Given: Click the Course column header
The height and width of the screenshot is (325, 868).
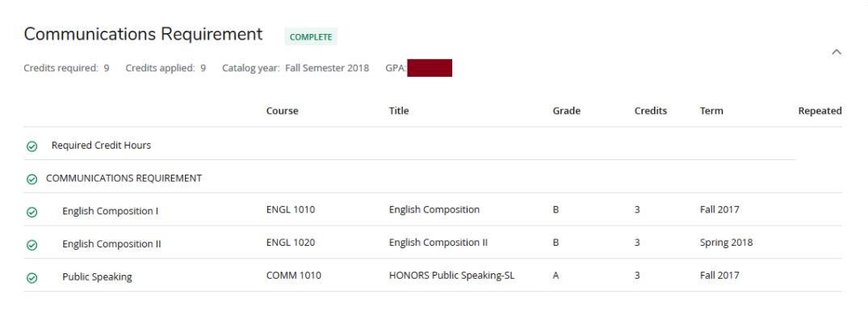Looking at the screenshot, I should [x=282, y=112].
